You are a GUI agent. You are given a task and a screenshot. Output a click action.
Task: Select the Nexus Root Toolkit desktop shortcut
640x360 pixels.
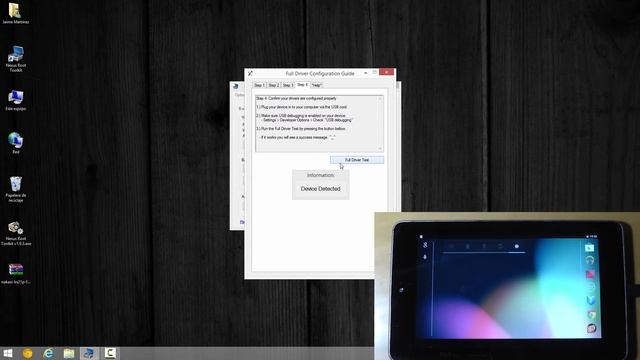(x=16, y=59)
